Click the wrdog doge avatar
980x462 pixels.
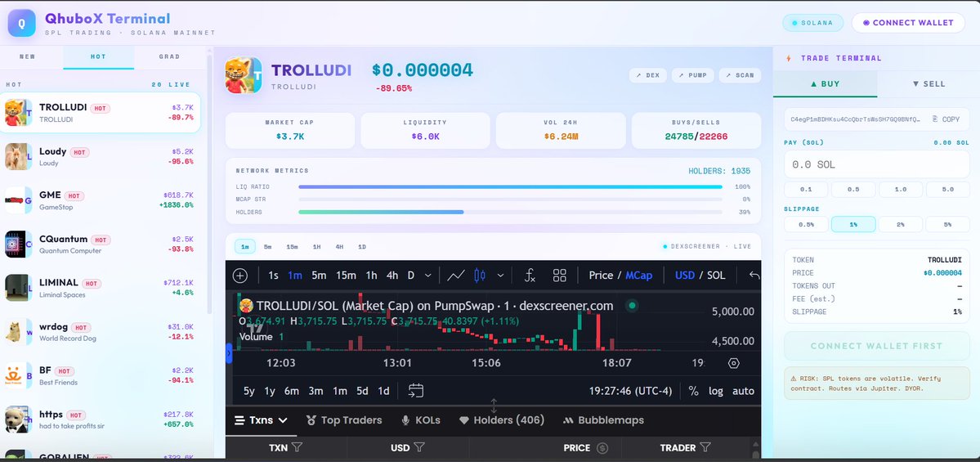pos(18,331)
